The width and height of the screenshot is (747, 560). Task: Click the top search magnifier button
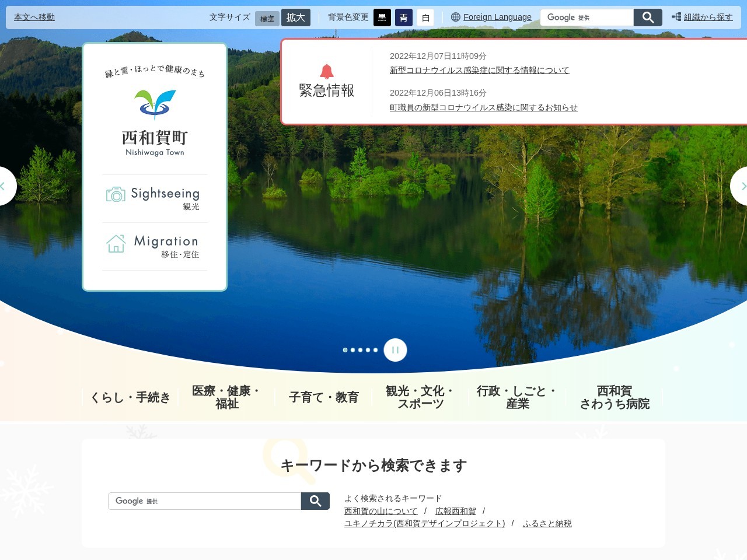[x=648, y=17]
